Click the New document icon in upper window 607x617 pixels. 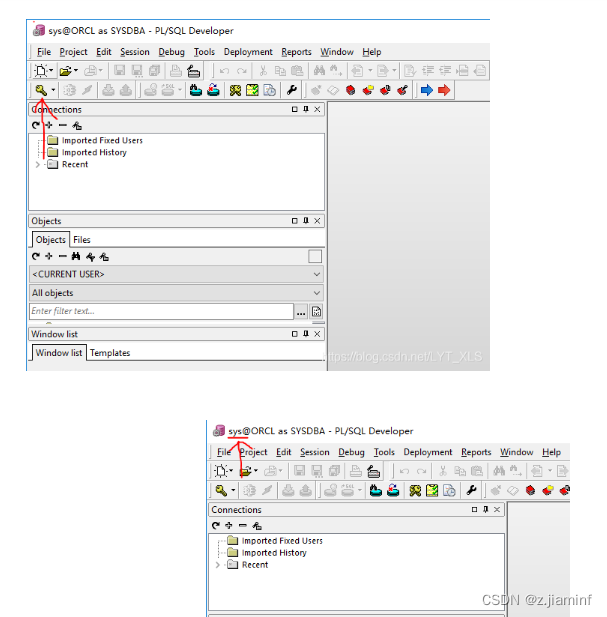click(41, 71)
